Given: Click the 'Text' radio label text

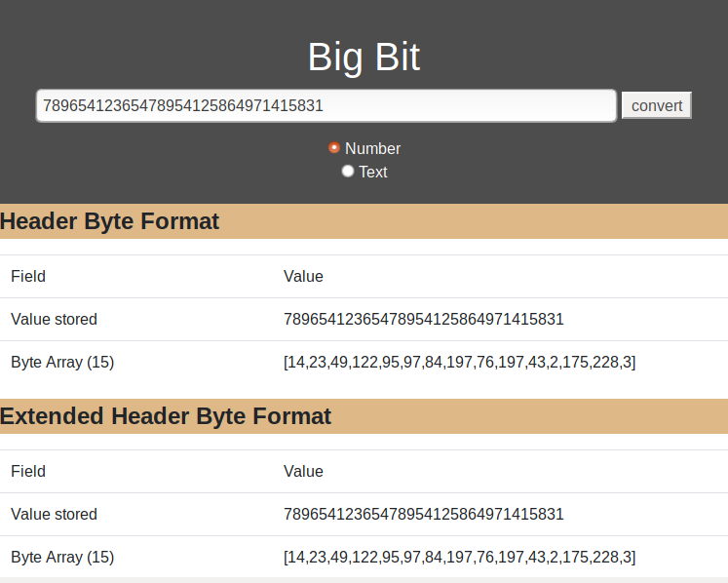Looking at the screenshot, I should pyautogui.click(x=373, y=173).
